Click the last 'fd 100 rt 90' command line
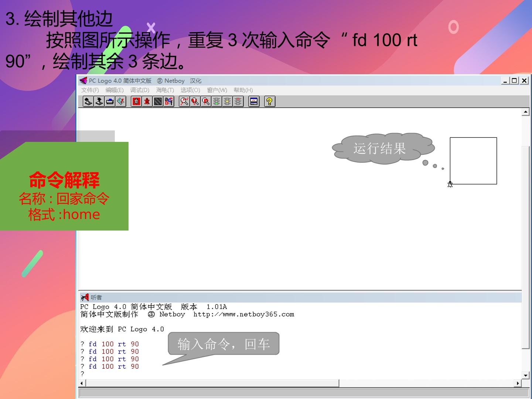532x399 pixels. (110, 366)
